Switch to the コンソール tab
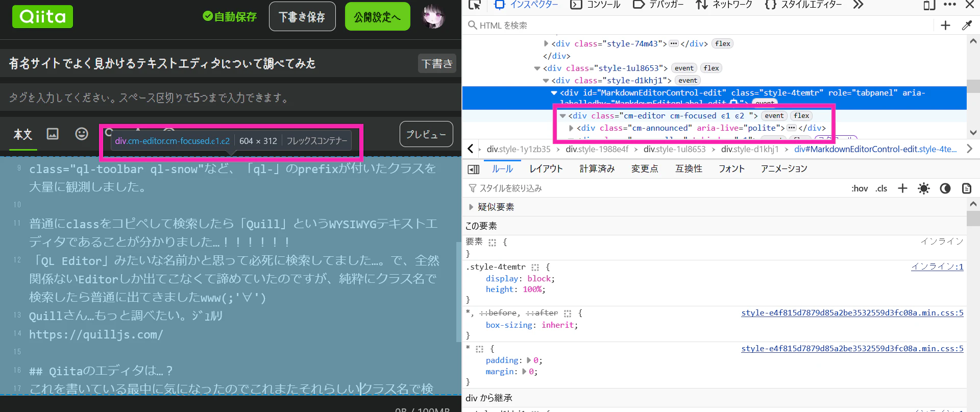 pos(595,5)
